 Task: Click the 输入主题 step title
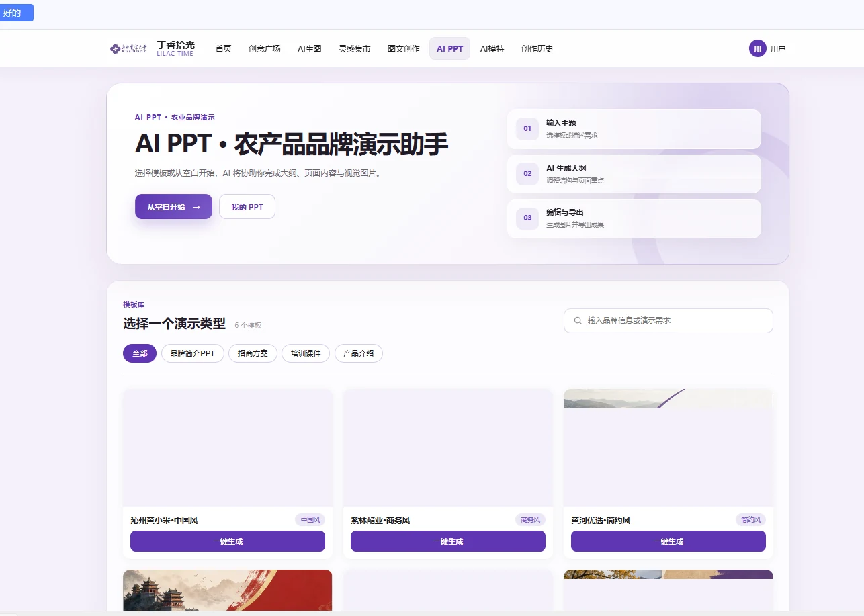[561, 123]
